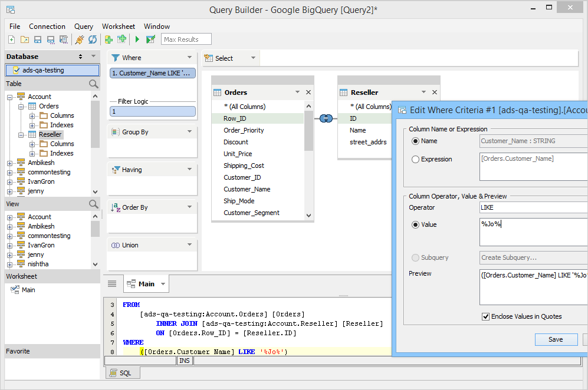This screenshot has width=588, height=390.
Task: Click the Where funnel icon
Action: click(116, 58)
